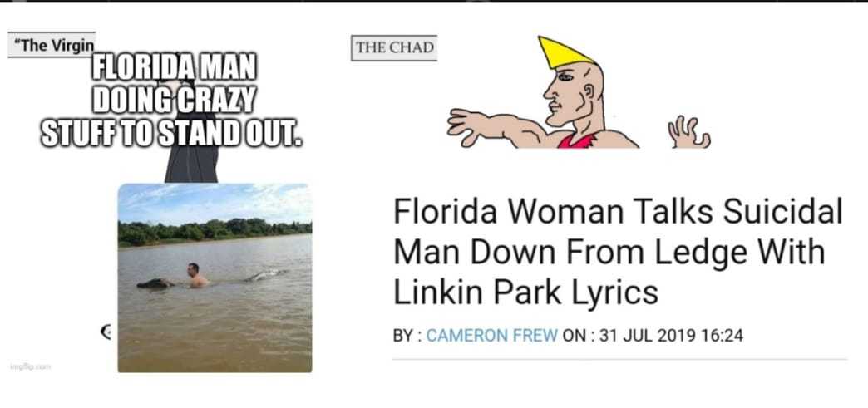Click the FLORIDA MAN caption text

[x=172, y=101]
